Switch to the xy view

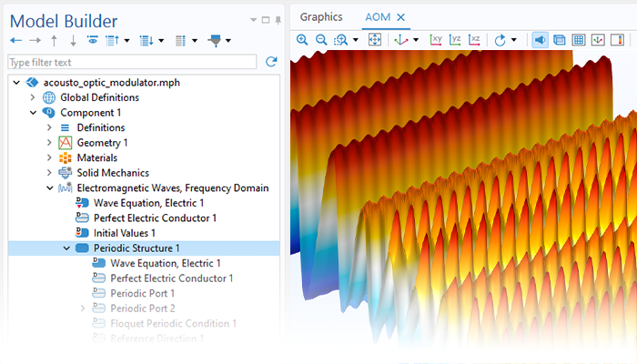[436, 39]
